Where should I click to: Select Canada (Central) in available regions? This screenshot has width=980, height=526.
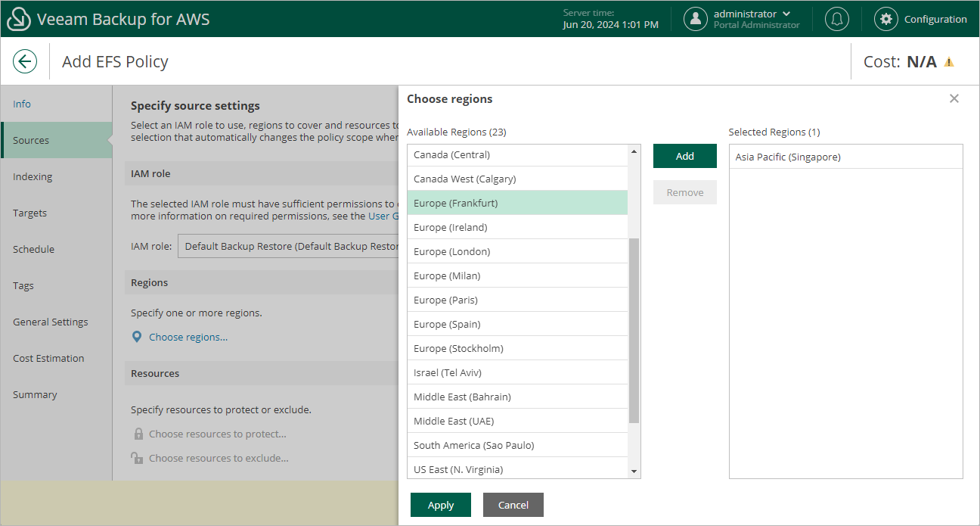517,155
